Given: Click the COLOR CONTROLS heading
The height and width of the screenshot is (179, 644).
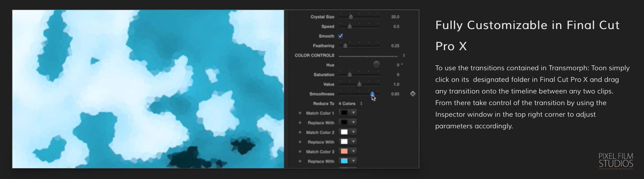Looking at the screenshot, I should [314, 55].
